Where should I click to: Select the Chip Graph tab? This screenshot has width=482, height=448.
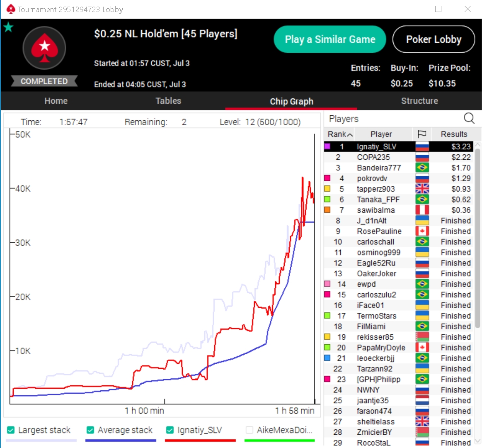pos(291,101)
